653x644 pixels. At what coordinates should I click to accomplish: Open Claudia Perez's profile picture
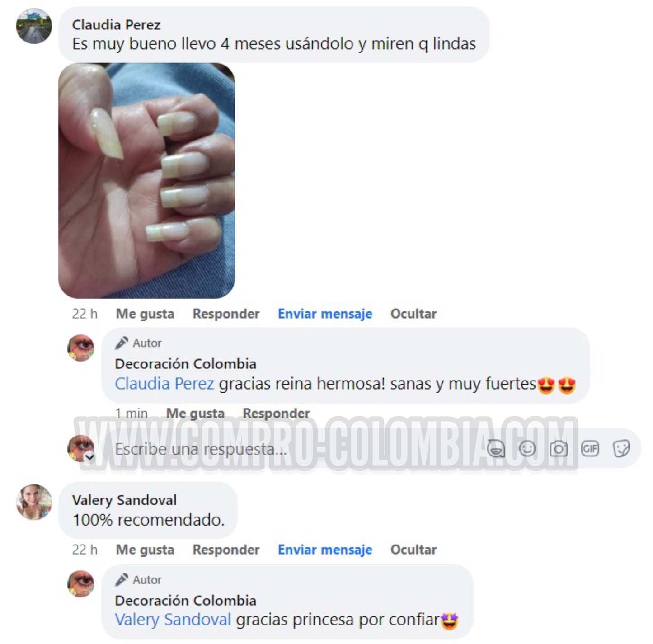(x=34, y=26)
